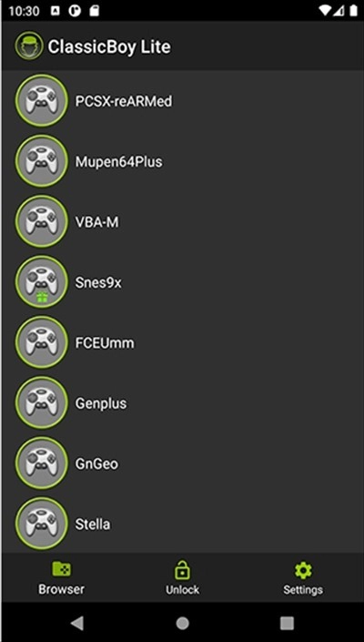The width and height of the screenshot is (364, 642).
Task: Tap the recent apps square button
Action: (x=288, y=623)
